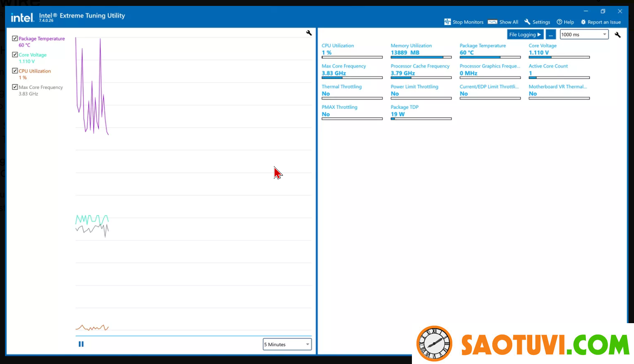Viewport: 634px width, 364px height.
Task: Uncheck Package Temperature graph checkbox
Action: tap(15, 39)
